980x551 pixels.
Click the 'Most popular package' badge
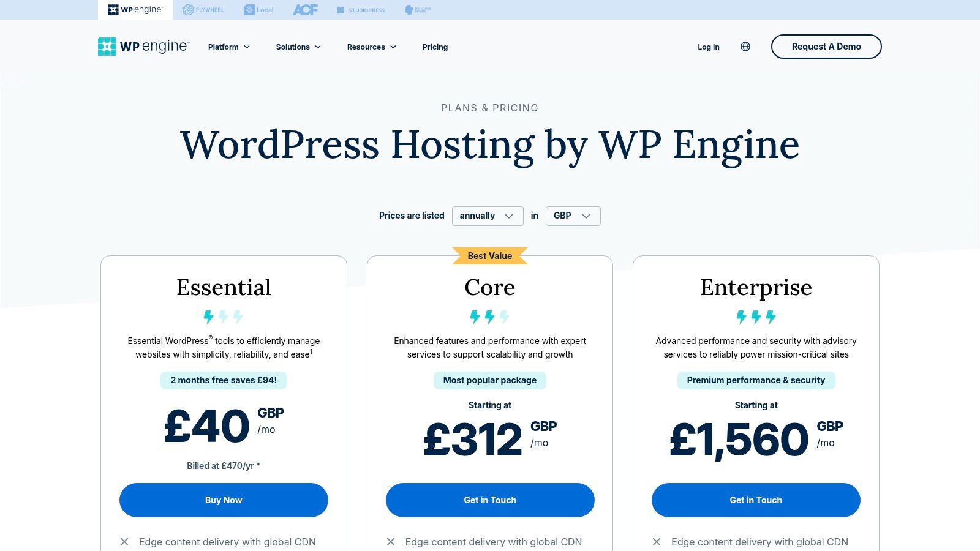tap(490, 380)
